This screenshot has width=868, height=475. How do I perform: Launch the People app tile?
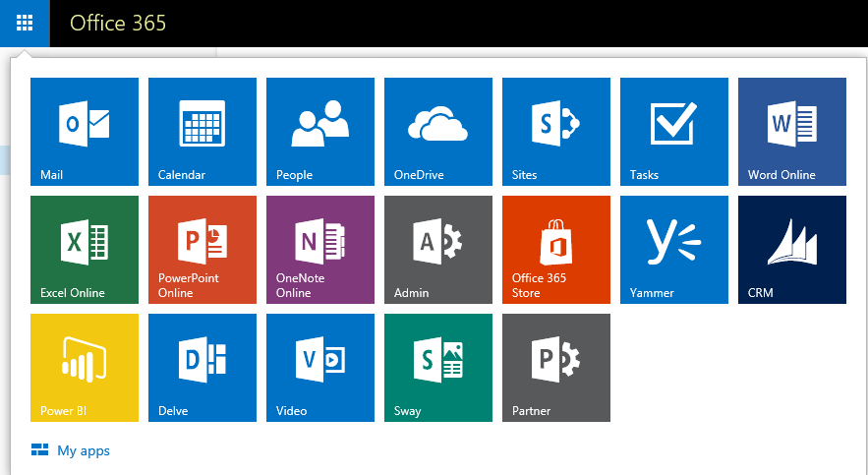tap(319, 132)
